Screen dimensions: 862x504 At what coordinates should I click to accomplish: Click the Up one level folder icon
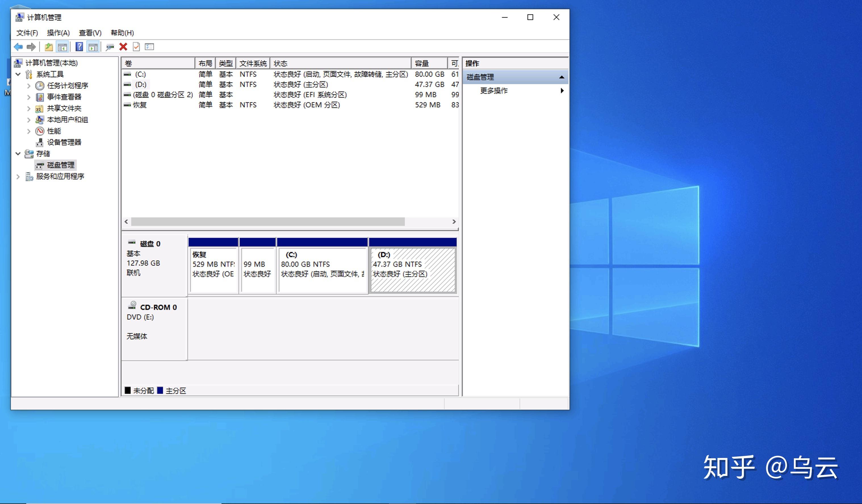[49, 47]
